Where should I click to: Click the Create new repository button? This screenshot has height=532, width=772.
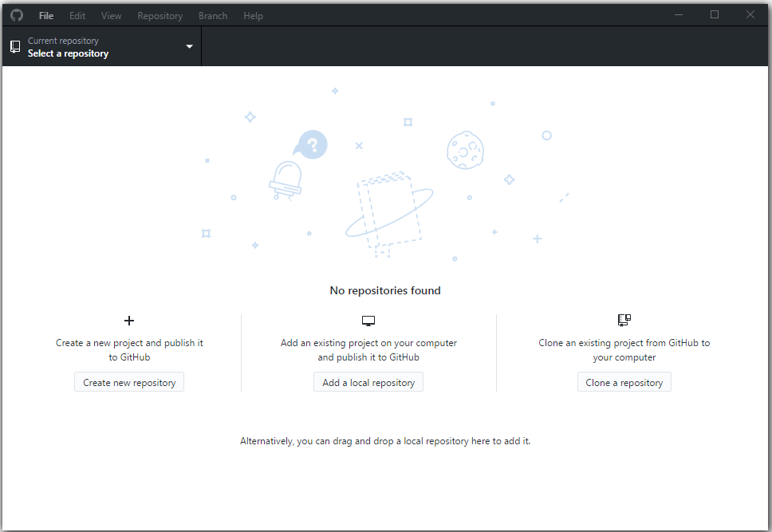129,382
